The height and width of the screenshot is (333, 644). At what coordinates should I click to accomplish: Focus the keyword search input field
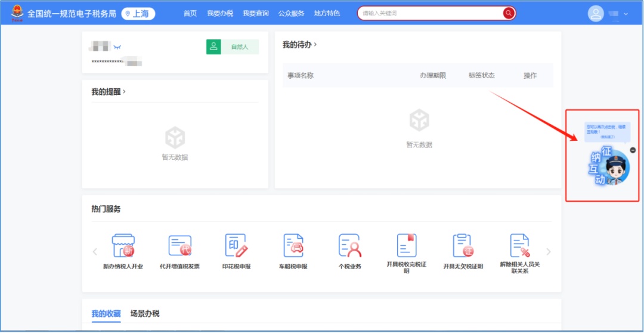(429, 13)
